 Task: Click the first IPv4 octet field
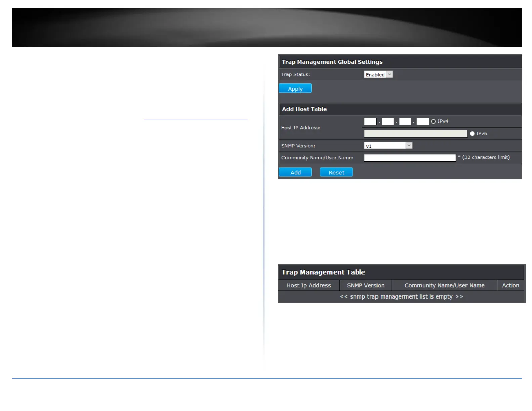click(370, 121)
